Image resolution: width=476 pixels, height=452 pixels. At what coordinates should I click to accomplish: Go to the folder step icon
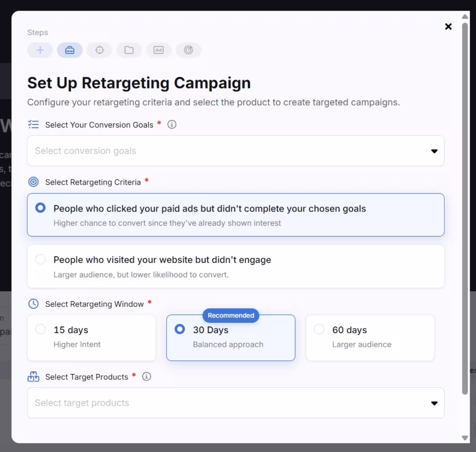click(129, 50)
